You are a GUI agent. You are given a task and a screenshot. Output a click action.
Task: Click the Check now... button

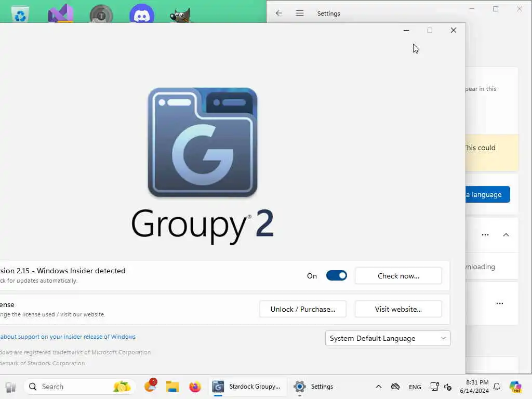[398, 276]
